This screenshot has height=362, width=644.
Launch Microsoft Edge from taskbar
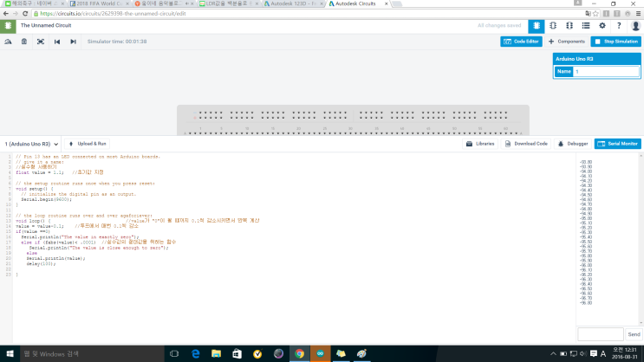[196, 354]
